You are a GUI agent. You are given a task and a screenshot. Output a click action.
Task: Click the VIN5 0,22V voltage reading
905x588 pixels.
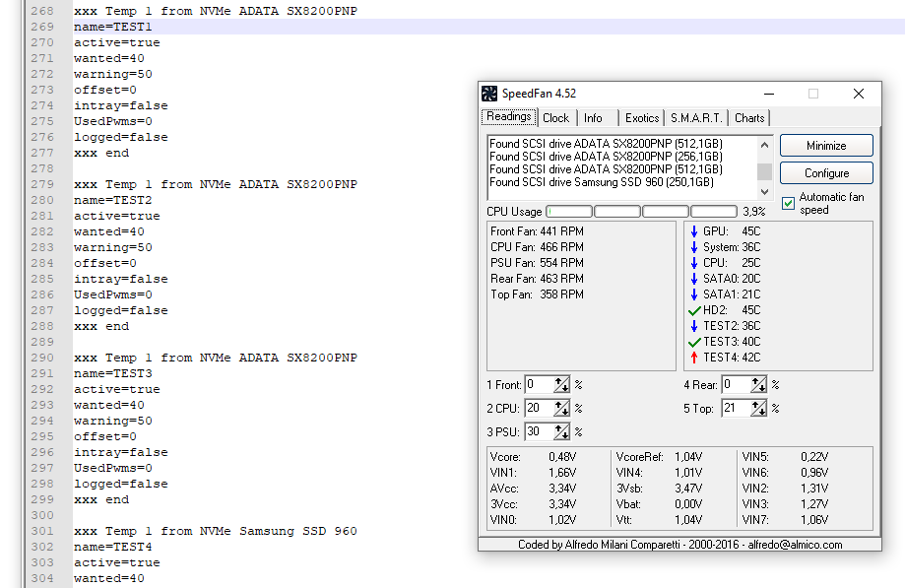pos(785,457)
